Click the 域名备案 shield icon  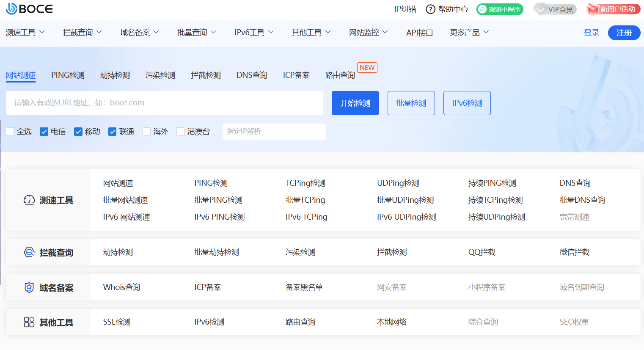[29, 288]
